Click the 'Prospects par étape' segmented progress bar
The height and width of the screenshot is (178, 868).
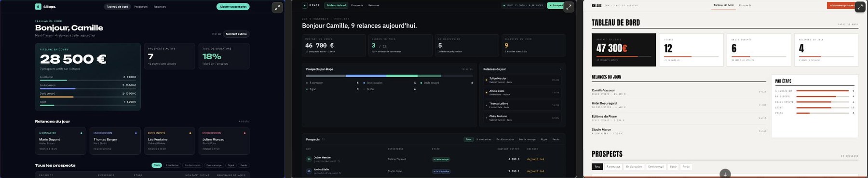click(x=374, y=76)
